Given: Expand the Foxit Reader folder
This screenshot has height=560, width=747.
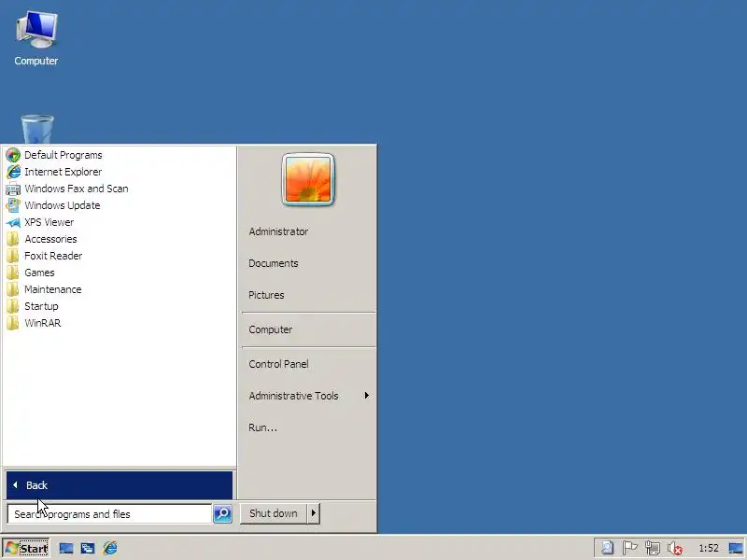Looking at the screenshot, I should 53,256.
